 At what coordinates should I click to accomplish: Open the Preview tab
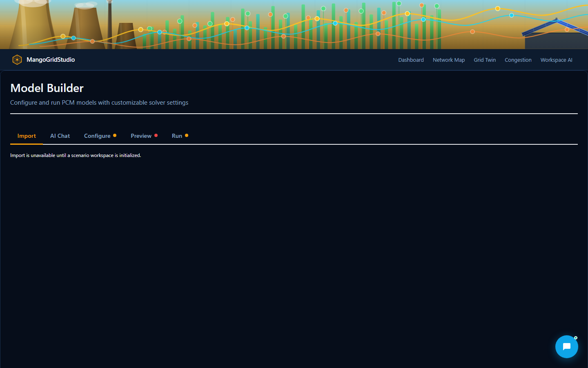pyautogui.click(x=144, y=136)
